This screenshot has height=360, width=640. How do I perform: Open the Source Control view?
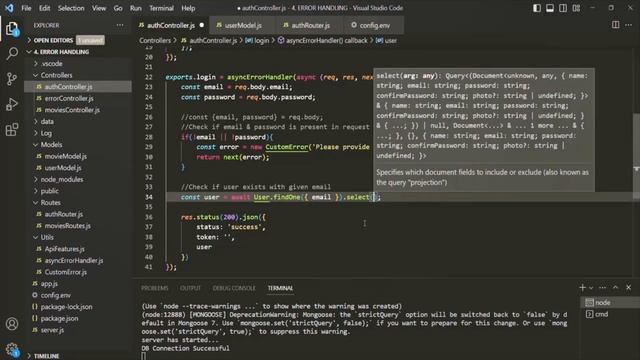pos(12,79)
